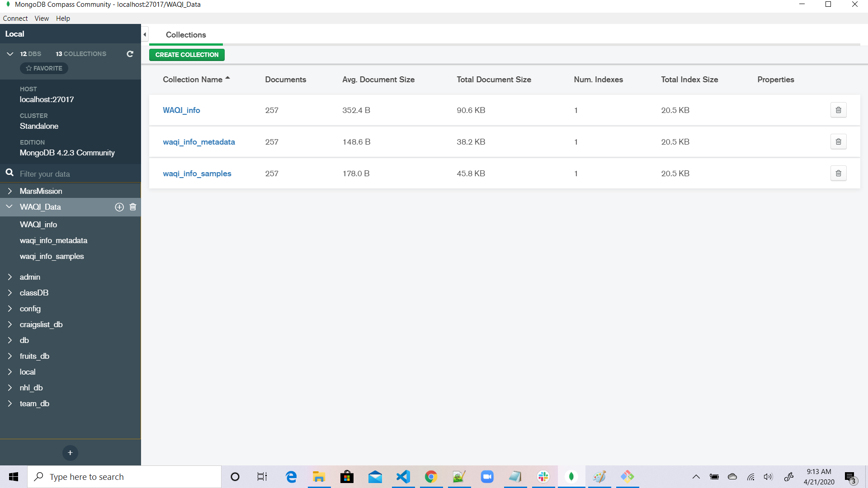Create collection in WAQI_Data via plus icon
868x488 pixels.
(x=119, y=207)
